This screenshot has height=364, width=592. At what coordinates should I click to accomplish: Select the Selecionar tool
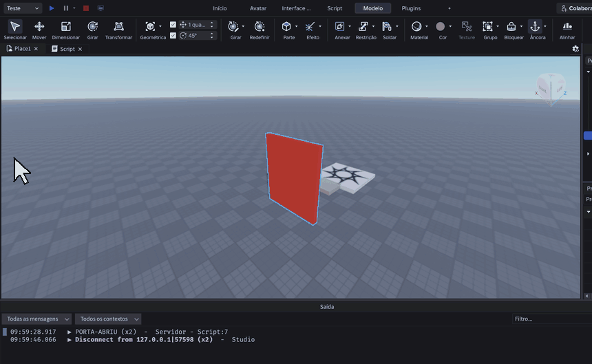pyautogui.click(x=15, y=30)
